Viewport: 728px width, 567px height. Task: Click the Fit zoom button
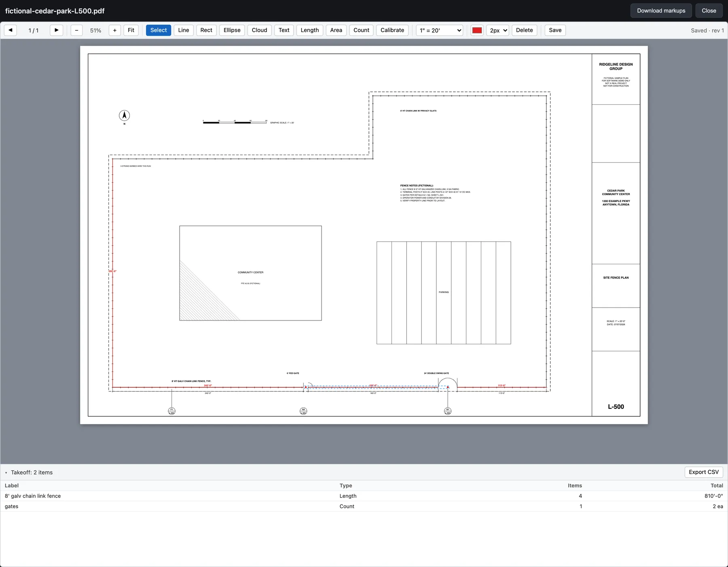[131, 30]
